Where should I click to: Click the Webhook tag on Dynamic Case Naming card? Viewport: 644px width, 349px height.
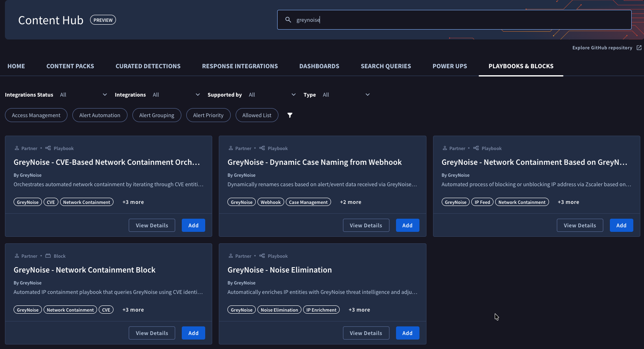coord(271,202)
